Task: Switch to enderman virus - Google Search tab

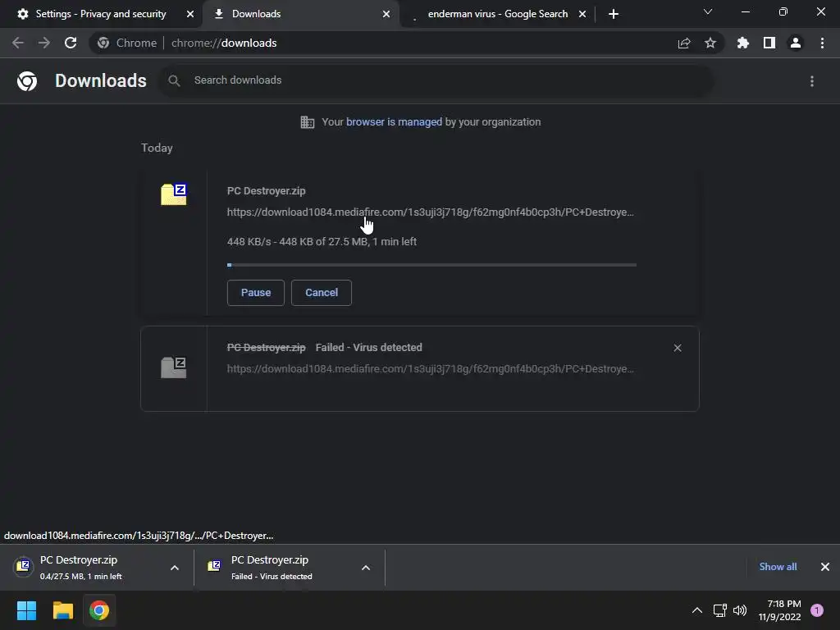Action: click(498, 14)
